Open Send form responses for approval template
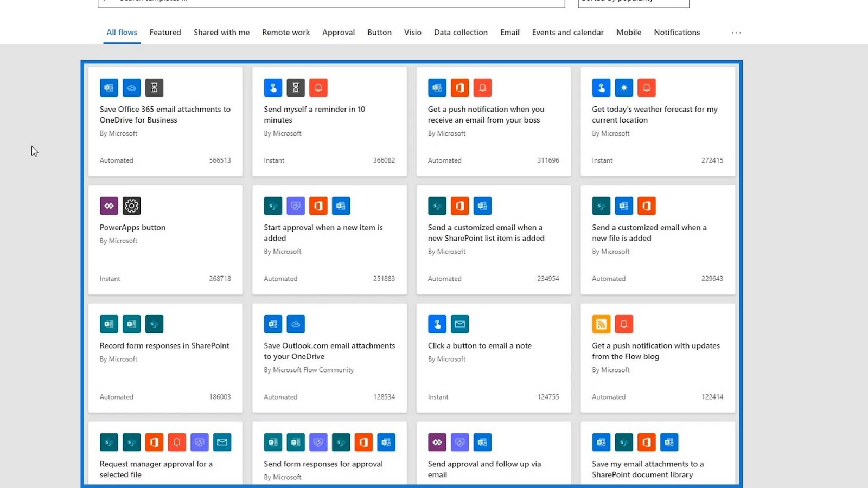Viewport: 868px width, 488px height. [330, 453]
